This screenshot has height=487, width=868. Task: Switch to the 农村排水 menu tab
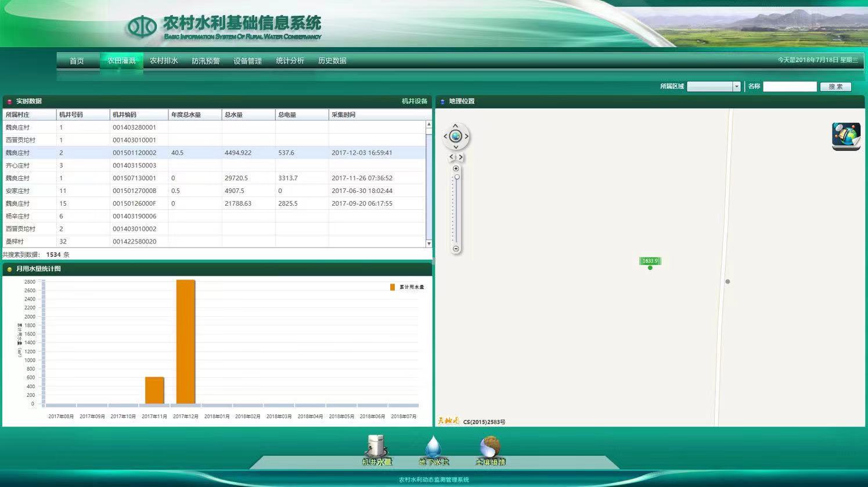point(164,61)
